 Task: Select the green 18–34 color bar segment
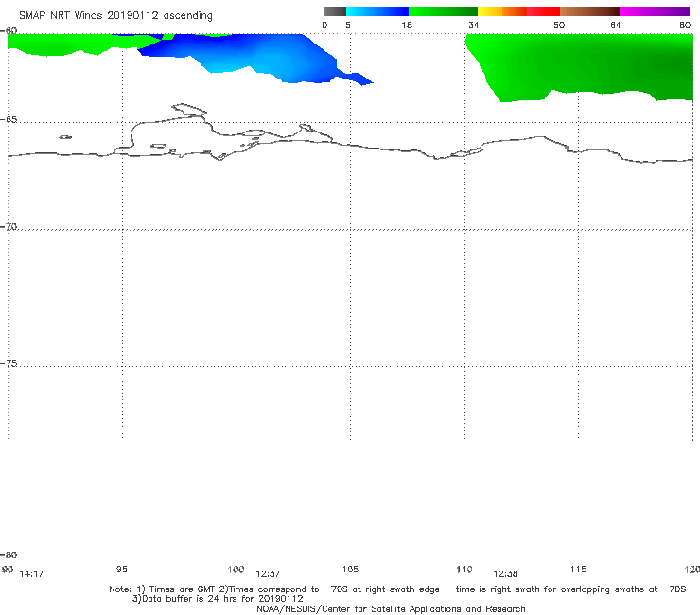443,11
